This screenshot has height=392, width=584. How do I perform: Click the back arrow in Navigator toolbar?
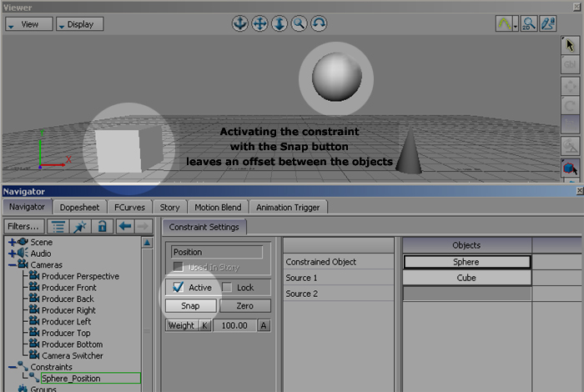tap(124, 226)
